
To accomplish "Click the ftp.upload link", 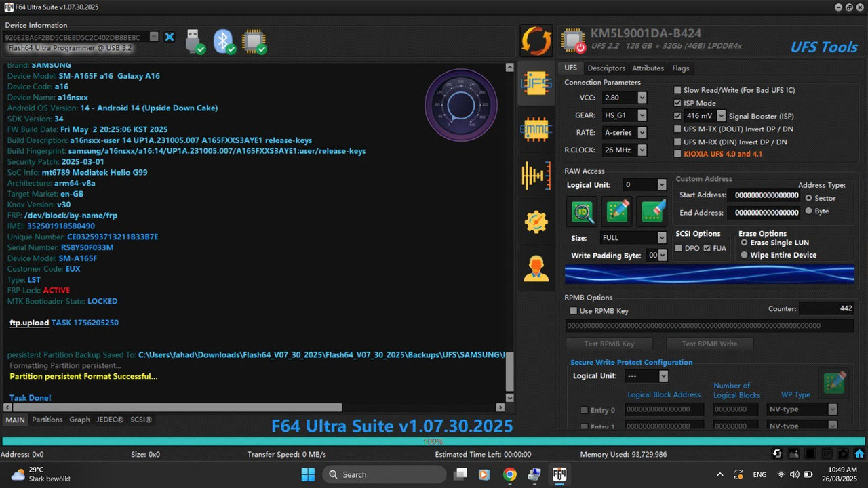I will click(x=29, y=323).
